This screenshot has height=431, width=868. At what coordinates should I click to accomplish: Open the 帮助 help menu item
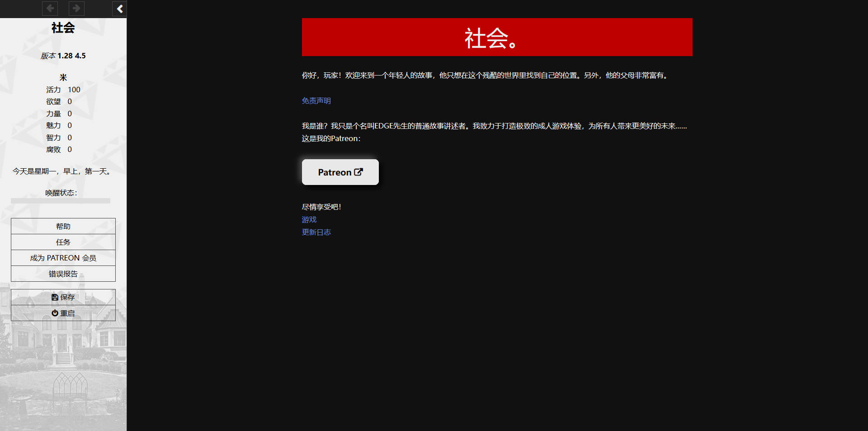click(63, 226)
